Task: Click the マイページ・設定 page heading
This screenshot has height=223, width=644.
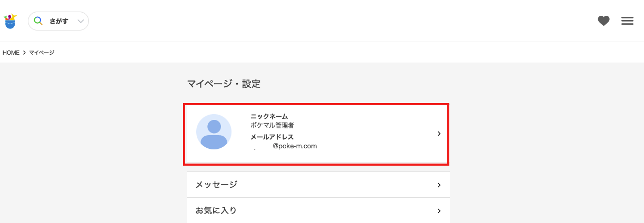Action: coord(224,84)
